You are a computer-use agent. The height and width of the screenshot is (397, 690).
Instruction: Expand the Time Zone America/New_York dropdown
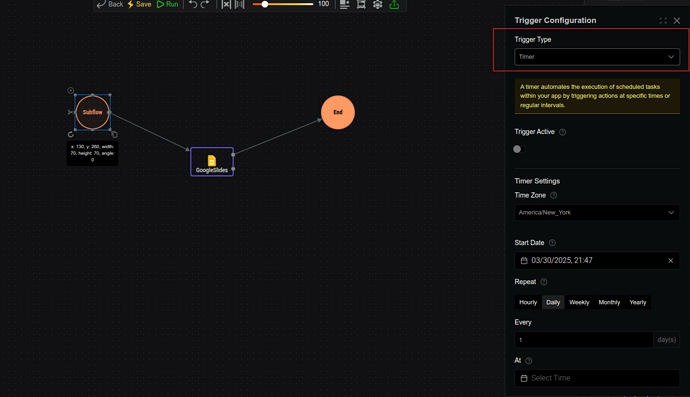(597, 213)
